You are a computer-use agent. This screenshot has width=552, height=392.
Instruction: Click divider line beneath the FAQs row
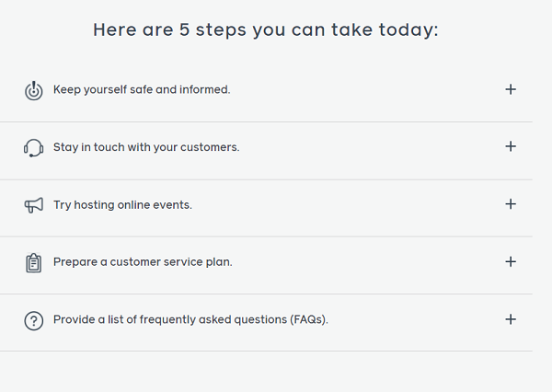pyautogui.click(x=266, y=352)
